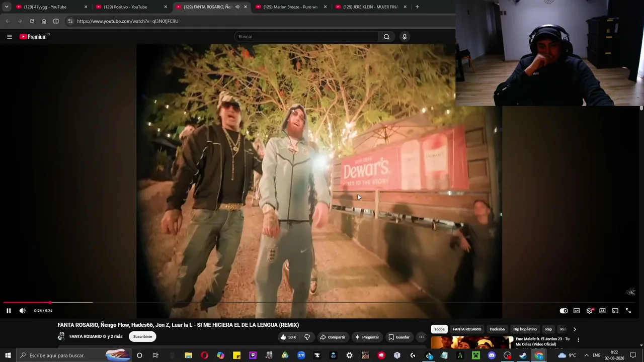Image resolution: width=644 pixels, height=362 pixels.
Task: Open a new browser tab
Action: point(417,7)
